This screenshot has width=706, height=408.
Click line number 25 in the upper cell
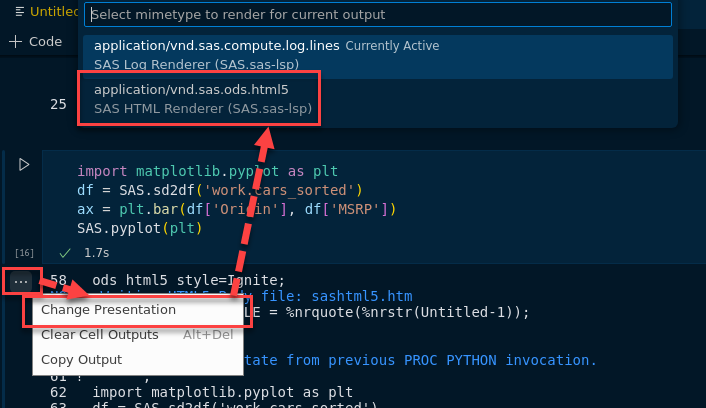pyautogui.click(x=58, y=104)
